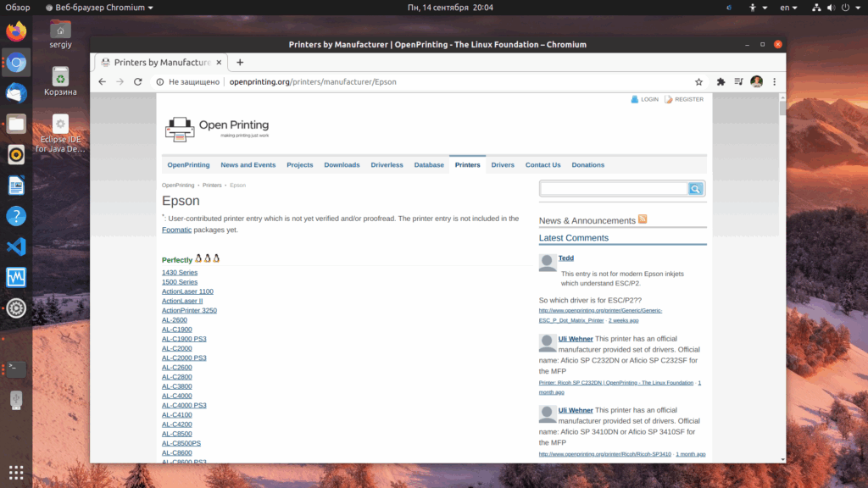Screen dimensions: 868x488
Task: Go to the Projects nav item
Action: click(x=299, y=165)
